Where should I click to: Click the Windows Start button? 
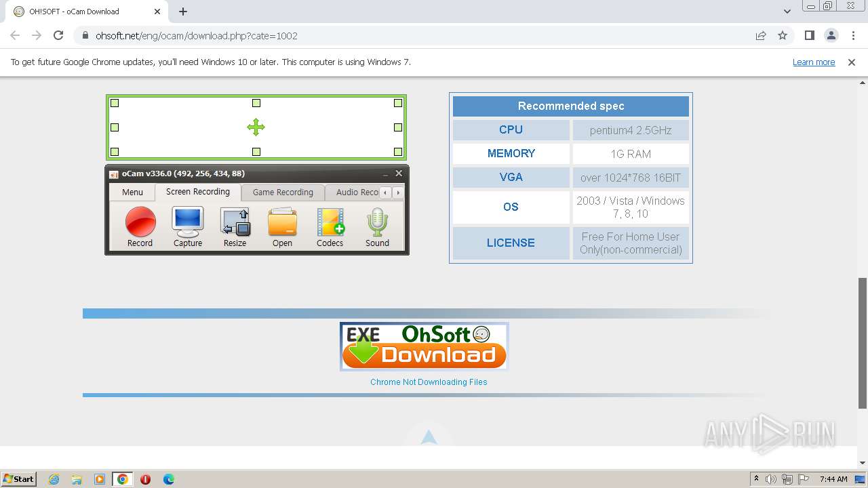coord(18,479)
